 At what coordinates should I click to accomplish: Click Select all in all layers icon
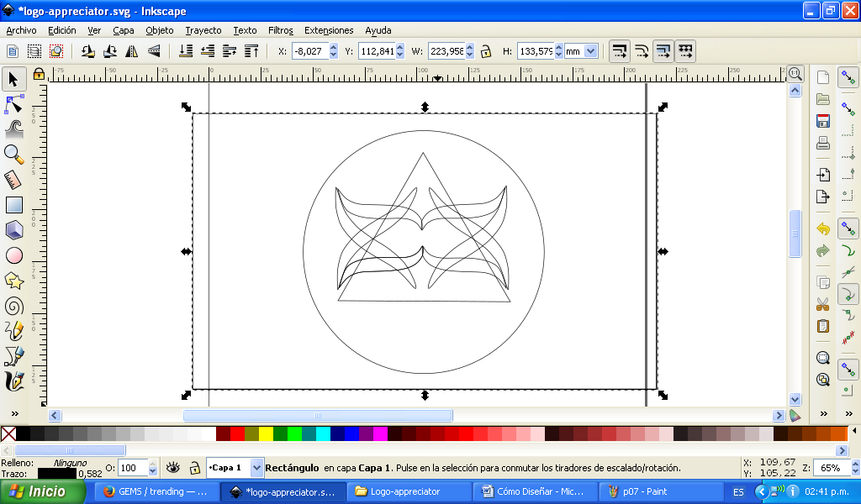pos(34,51)
